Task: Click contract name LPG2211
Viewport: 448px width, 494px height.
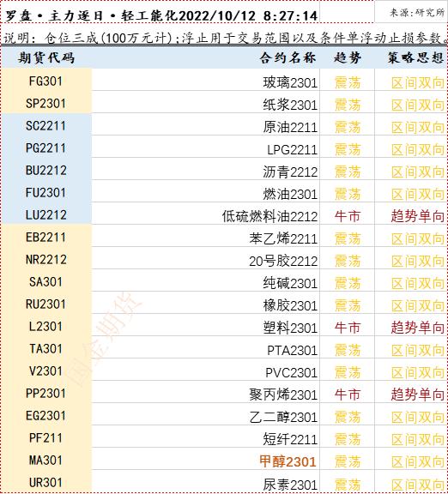Action: click(x=293, y=149)
